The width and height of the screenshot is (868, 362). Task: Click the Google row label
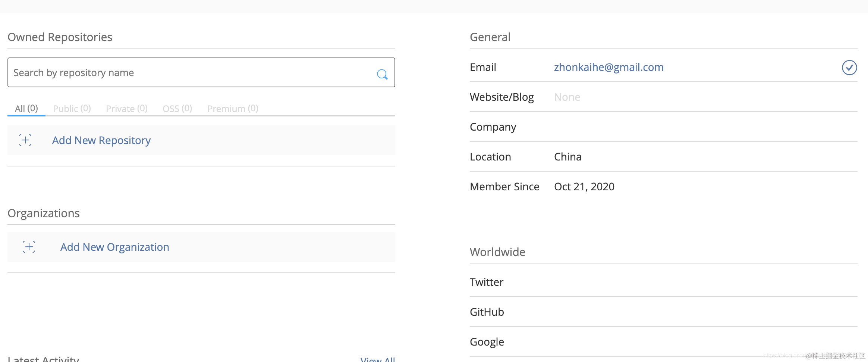click(487, 342)
